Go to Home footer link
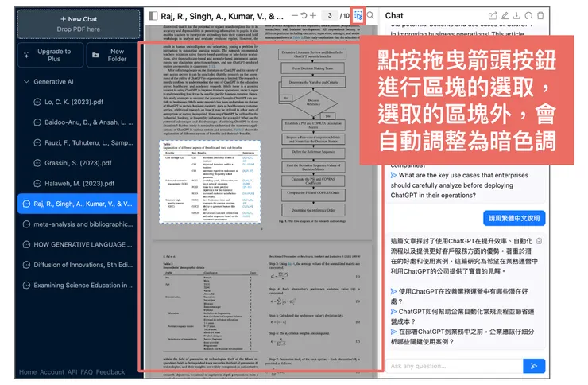This screenshot has height=385, width=588. click(28, 371)
